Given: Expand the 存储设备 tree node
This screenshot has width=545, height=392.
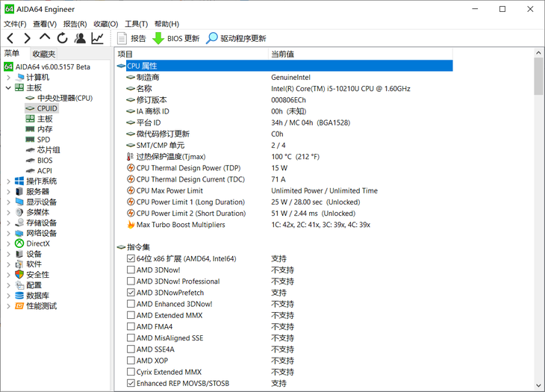Looking at the screenshot, I should coord(8,223).
